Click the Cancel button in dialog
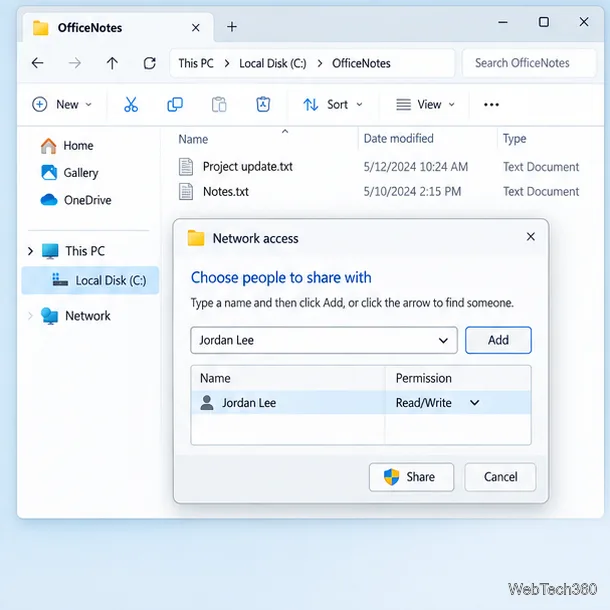Viewport: 610px width, 610px height. (500, 477)
